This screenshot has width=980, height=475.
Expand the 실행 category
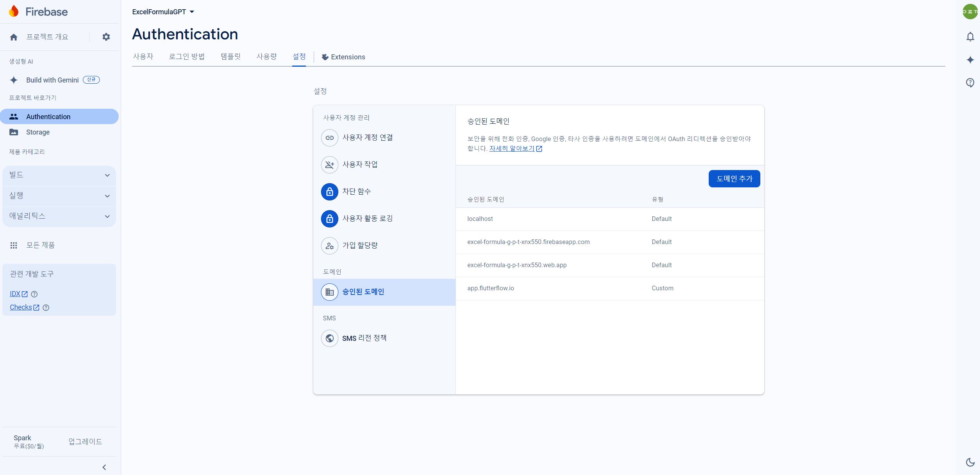tap(59, 196)
